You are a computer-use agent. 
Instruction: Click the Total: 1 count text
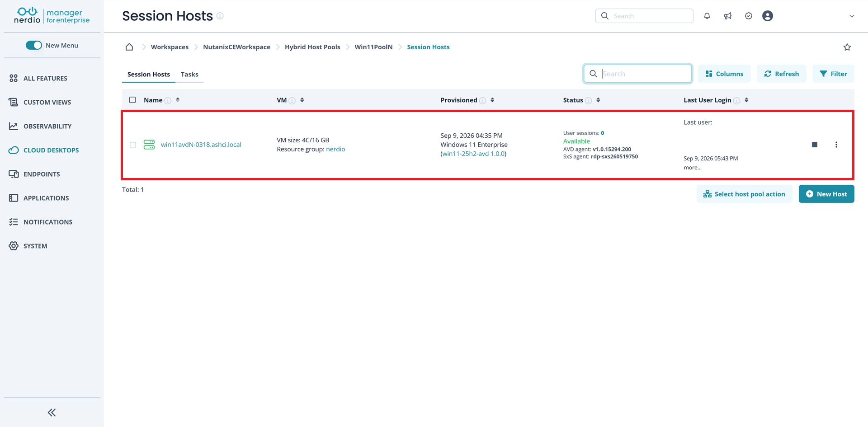click(x=133, y=189)
